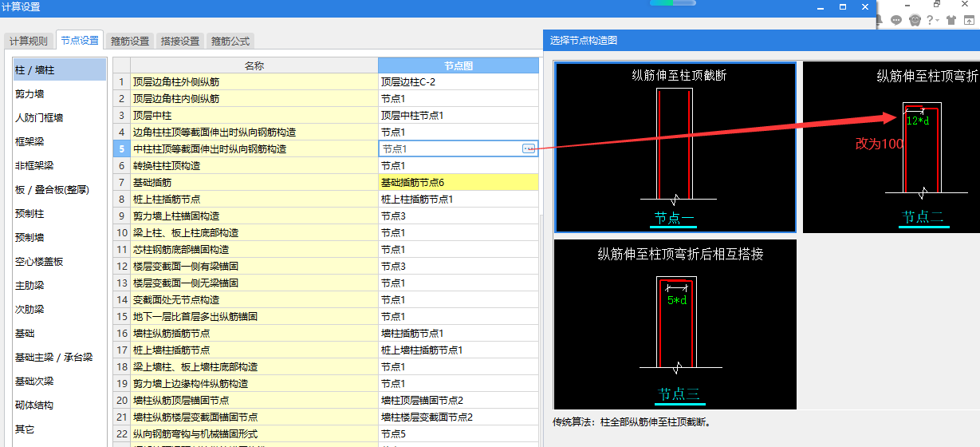Select 主肋梁 in the component list
The image size is (980, 447).
click(x=60, y=285)
